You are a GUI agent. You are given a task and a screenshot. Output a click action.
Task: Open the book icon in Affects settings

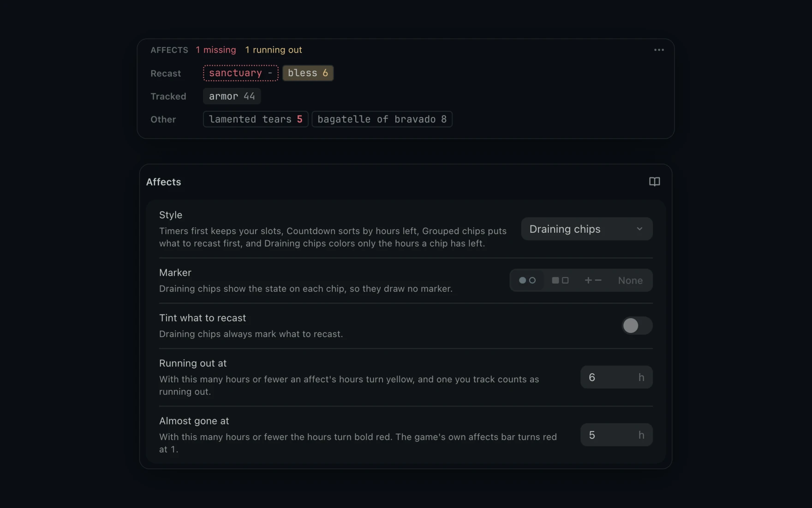654,182
